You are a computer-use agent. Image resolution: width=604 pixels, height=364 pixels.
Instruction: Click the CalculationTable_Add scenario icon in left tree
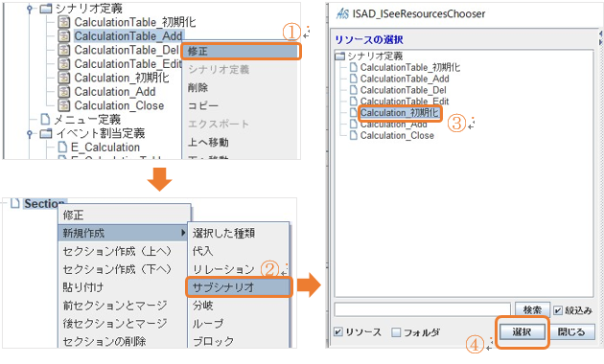pos(64,35)
